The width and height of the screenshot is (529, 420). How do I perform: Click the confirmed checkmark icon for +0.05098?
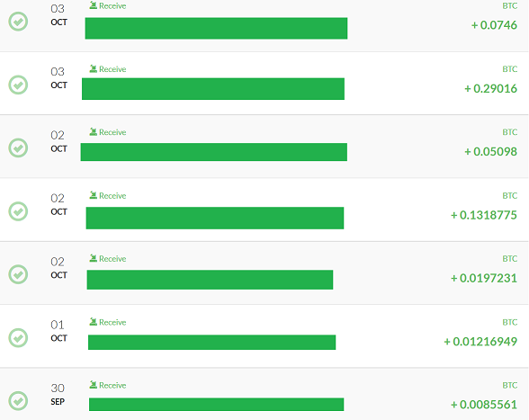coord(18,147)
